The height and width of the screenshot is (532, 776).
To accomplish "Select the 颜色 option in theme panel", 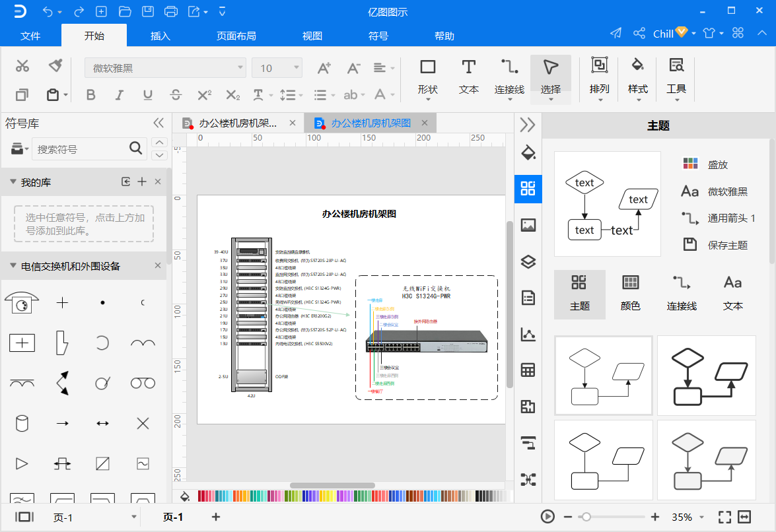I will 631,293.
